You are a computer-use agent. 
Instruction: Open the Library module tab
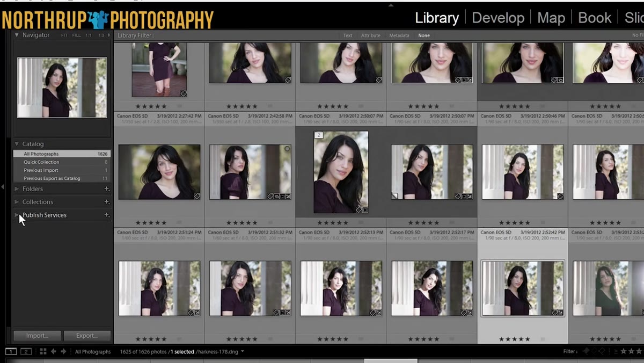pyautogui.click(x=437, y=18)
